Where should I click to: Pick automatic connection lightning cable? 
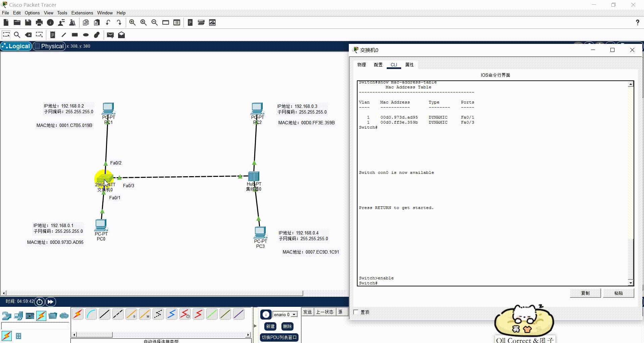[x=78, y=314]
